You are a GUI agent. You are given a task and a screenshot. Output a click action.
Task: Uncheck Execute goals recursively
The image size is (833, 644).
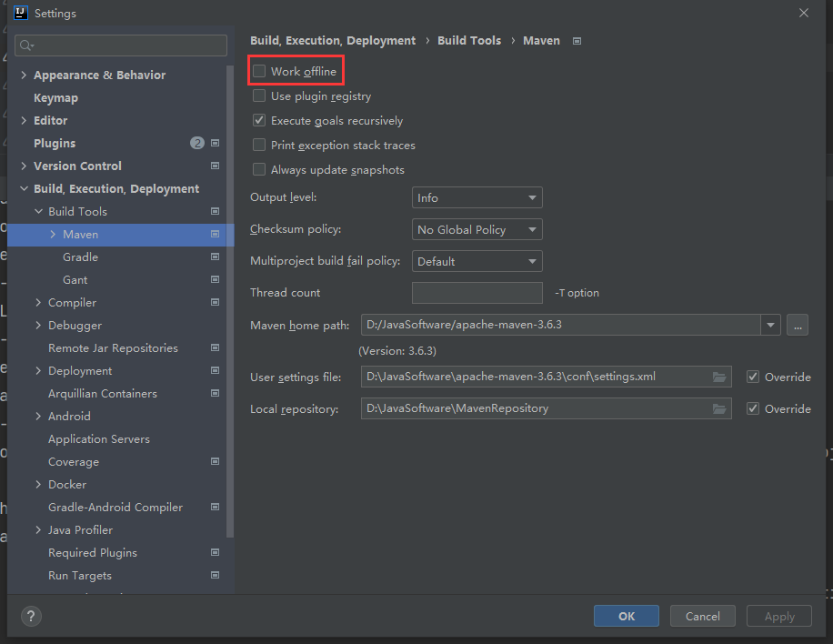click(259, 120)
